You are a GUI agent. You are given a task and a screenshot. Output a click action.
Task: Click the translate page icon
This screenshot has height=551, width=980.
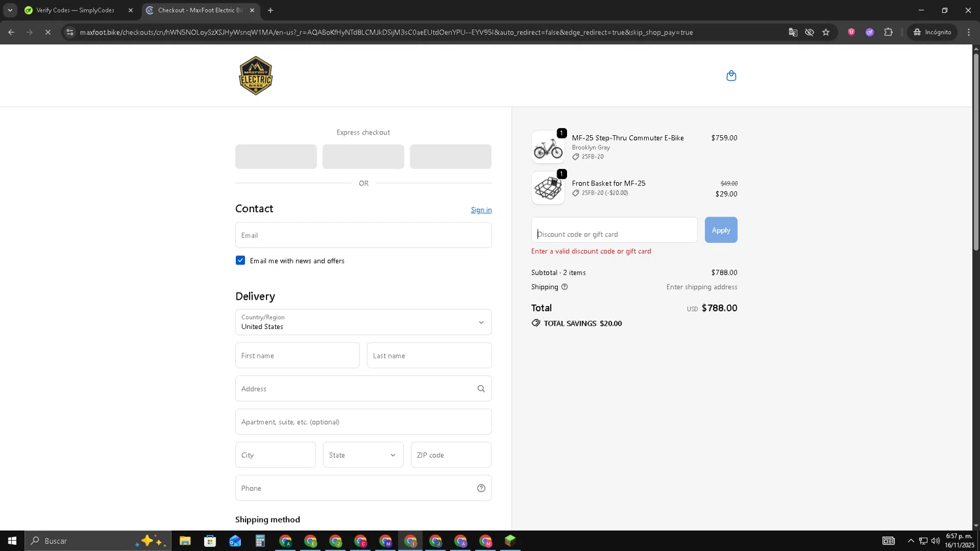point(792,32)
